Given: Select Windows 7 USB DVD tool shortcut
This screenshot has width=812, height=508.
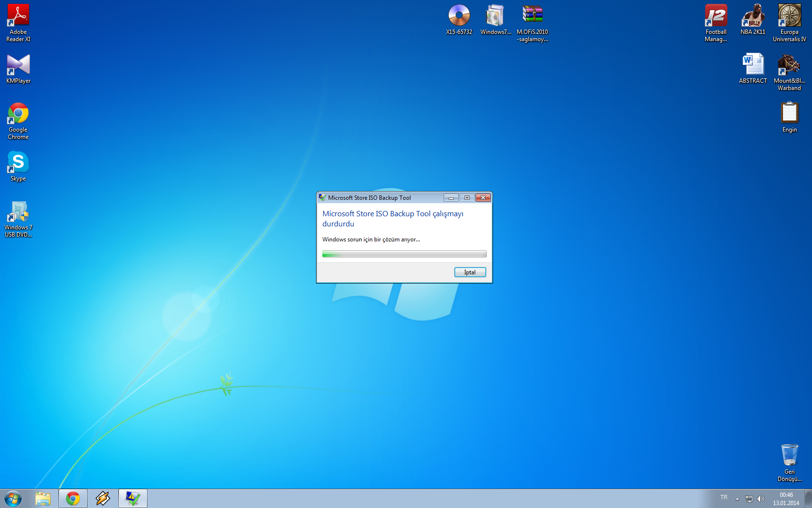Looking at the screenshot, I should coord(18,219).
